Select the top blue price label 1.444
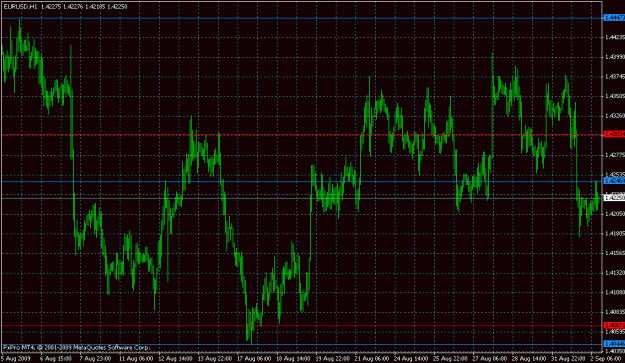The width and height of the screenshot is (625, 363). [614, 18]
